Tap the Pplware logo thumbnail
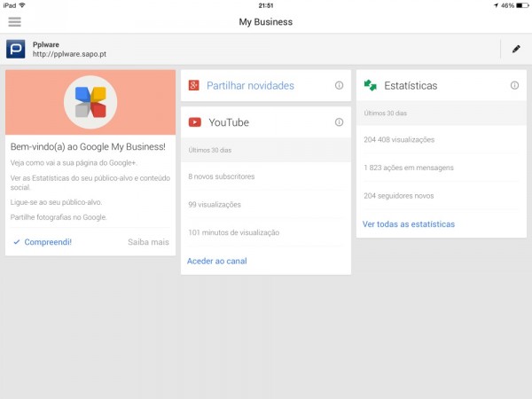This screenshot has height=399, width=532. pos(16,49)
